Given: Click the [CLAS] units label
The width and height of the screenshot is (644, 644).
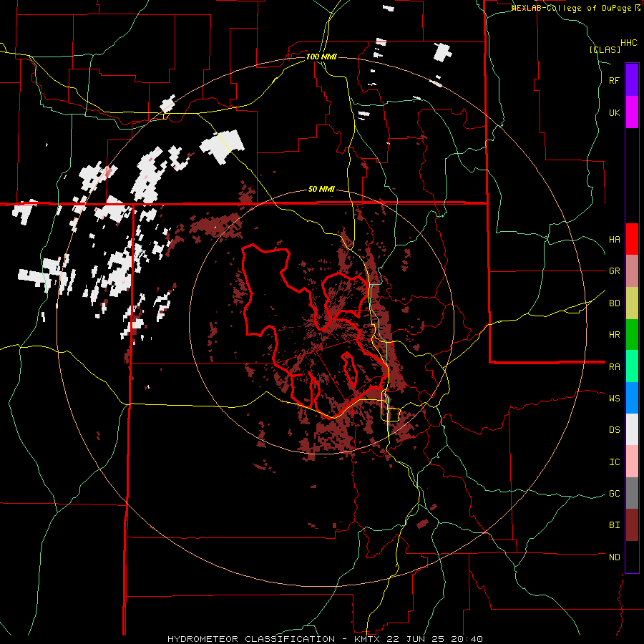Looking at the screenshot, I should [x=605, y=49].
